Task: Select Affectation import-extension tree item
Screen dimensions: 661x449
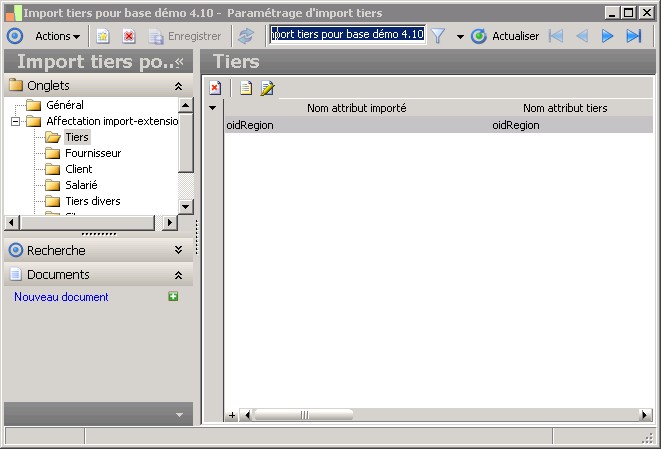Action: pyautogui.click(x=112, y=121)
